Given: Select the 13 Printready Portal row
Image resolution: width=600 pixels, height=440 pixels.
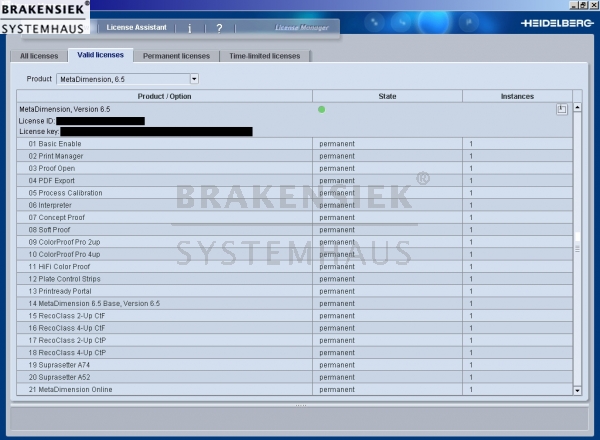Looking at the screenshot, I should [x=295, y=291].
